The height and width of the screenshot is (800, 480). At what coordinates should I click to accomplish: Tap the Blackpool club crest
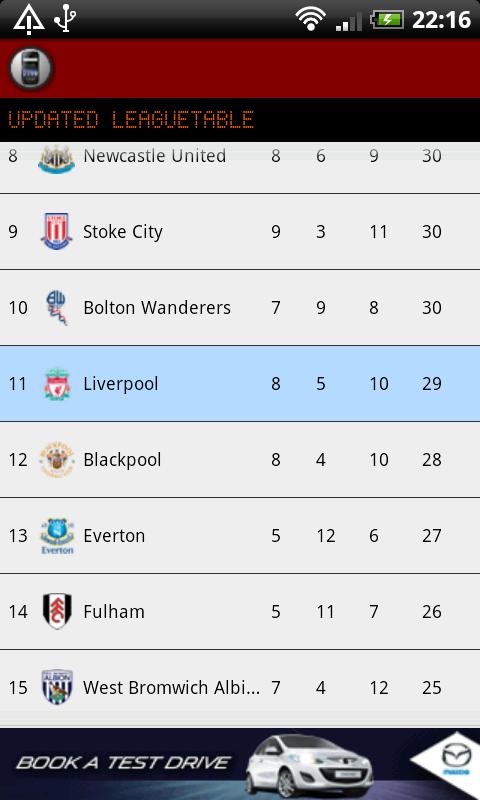click(x=57, y=460)
